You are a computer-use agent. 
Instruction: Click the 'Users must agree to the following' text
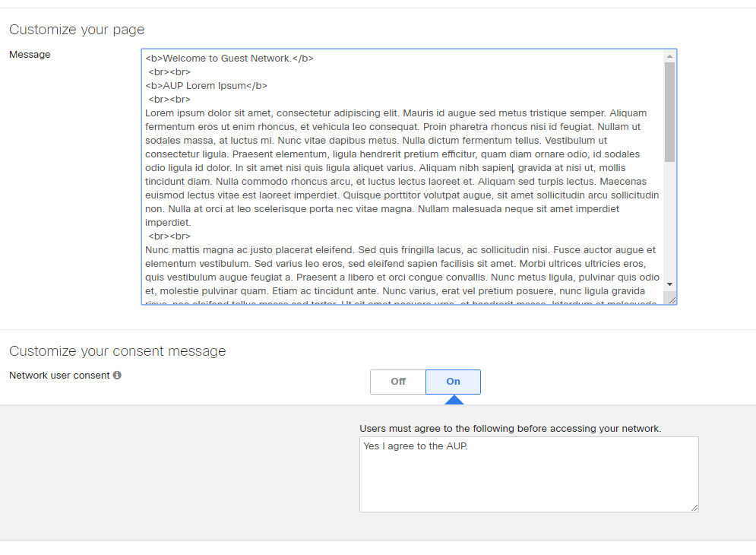click(x=510, y=429)
